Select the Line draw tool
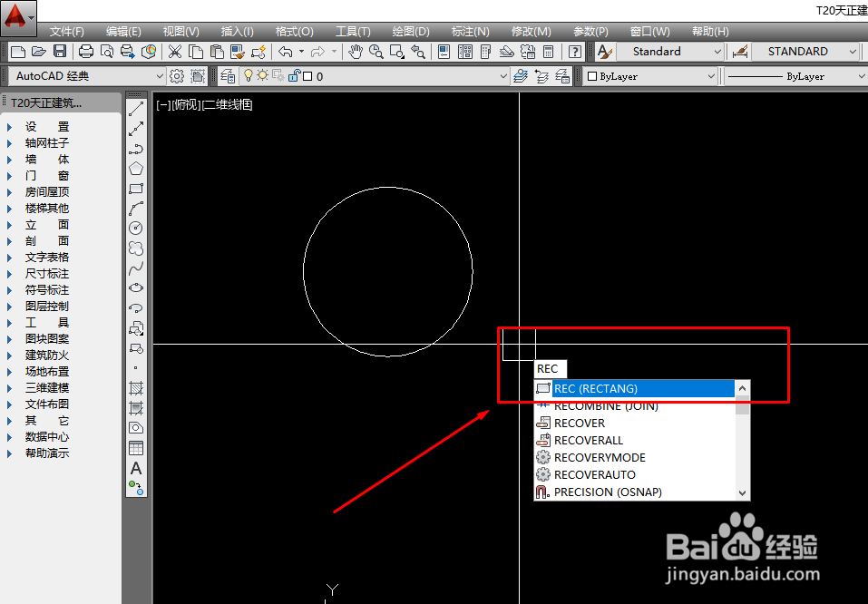 [136, 109]
